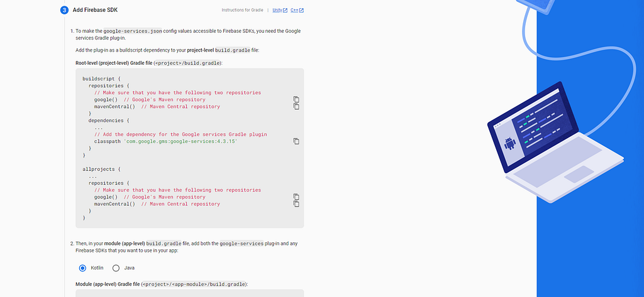
Task: Click '<project>/<app-module>/build.gradle' path text
Action: point(194,284)
